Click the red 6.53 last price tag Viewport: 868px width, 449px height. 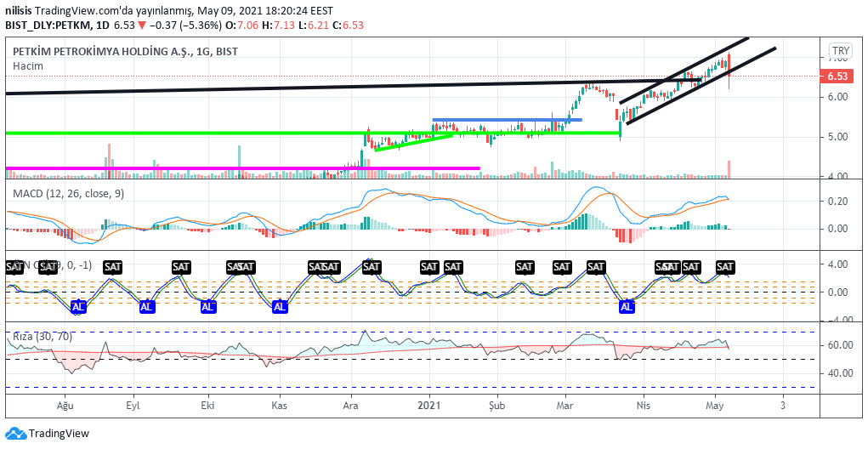[837, 77]
